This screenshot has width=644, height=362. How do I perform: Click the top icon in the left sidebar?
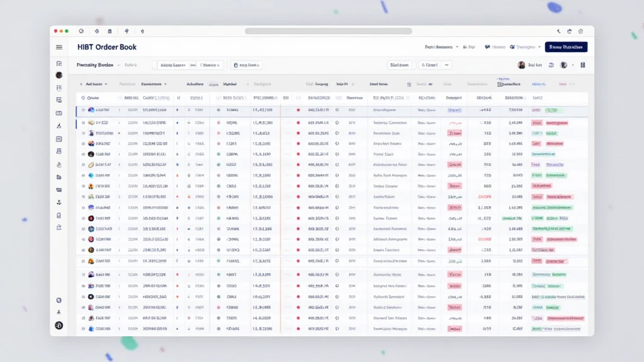(x=59, y=63)
